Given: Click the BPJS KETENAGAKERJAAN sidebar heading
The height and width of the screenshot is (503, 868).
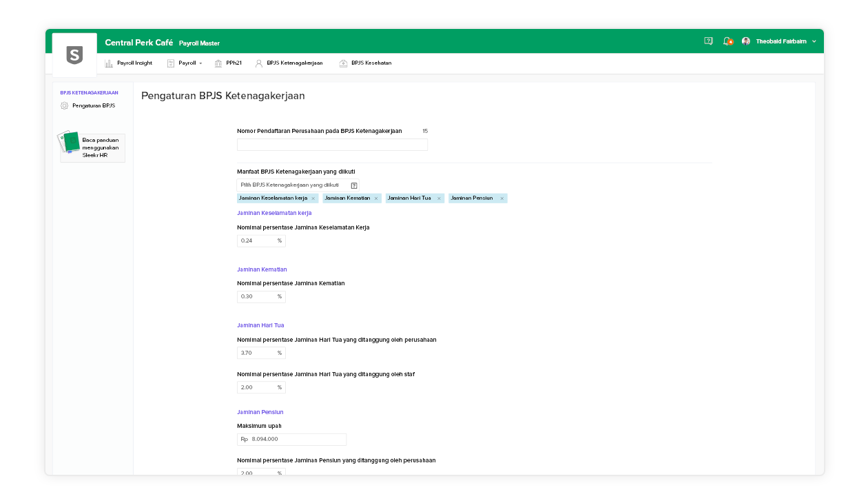Looking at the screenshot, I should 90,92.
